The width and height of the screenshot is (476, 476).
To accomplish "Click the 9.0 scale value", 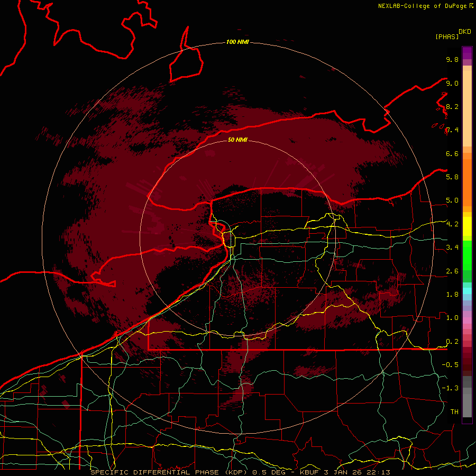I will (452, 83).
